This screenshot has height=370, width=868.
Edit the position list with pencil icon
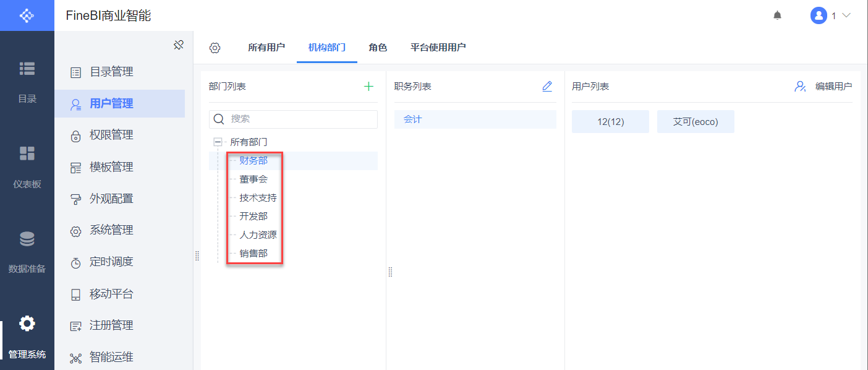(x=547, y=87)
